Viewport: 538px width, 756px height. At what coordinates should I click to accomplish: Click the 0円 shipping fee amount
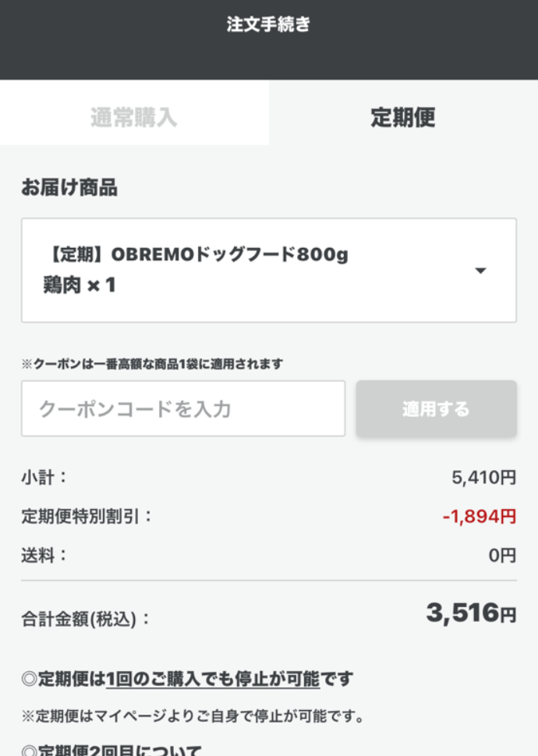click(502, 556)
